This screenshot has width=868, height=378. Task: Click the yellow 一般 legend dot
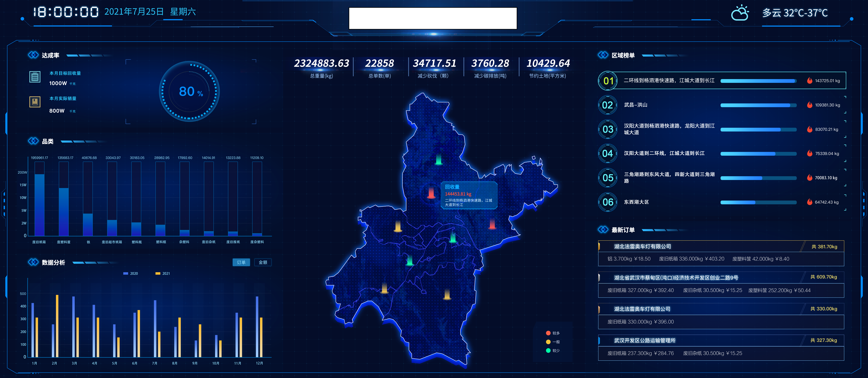548,342
